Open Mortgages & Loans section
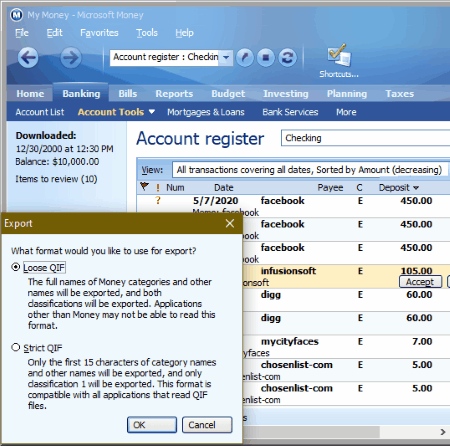Screen dimensions: 450x446 206,112
